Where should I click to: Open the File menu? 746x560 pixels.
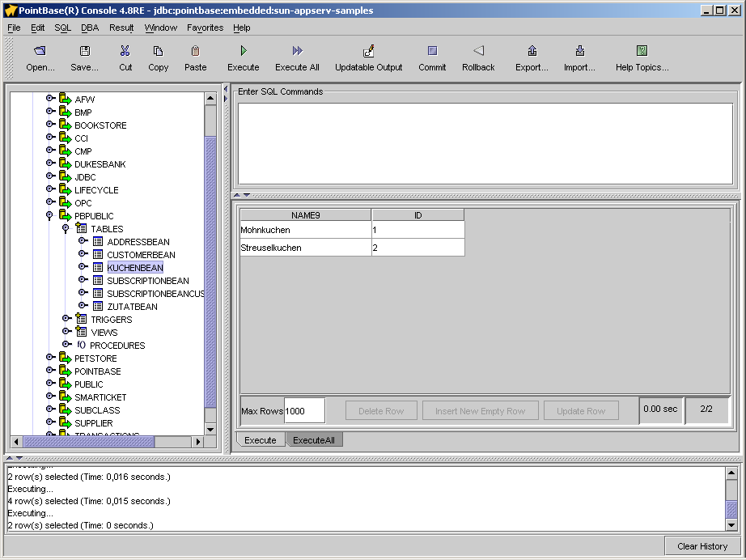point(14,28)
